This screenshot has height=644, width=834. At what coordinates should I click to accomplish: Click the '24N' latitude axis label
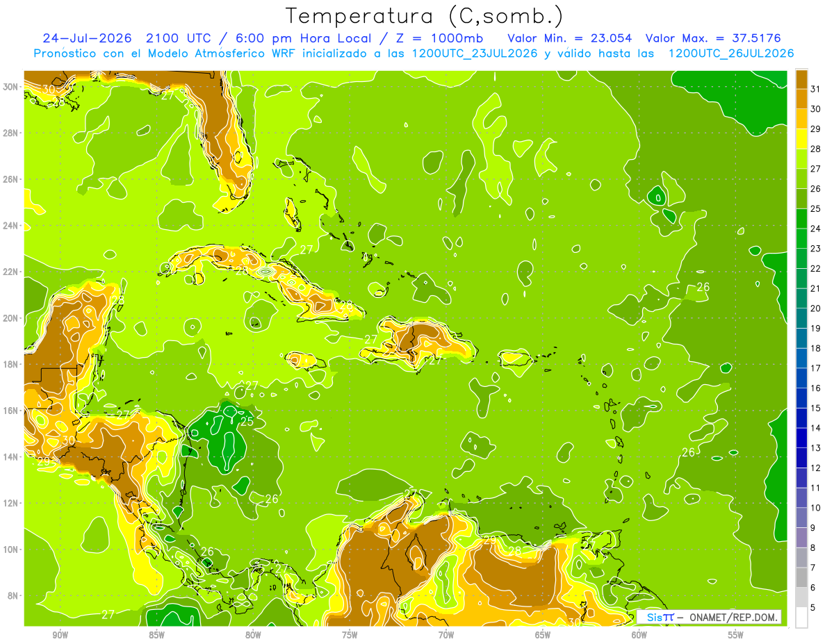coord(11,225)
